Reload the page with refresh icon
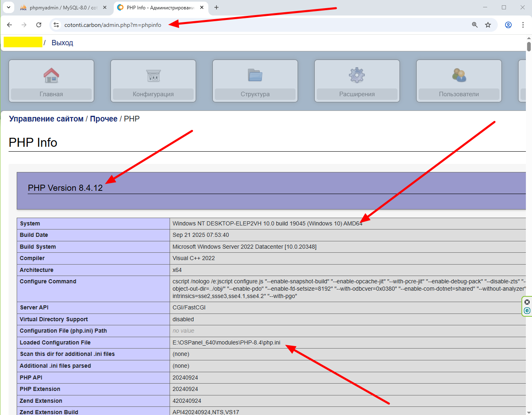This screenshot has height=415, width=532. (x=39, y=25)
